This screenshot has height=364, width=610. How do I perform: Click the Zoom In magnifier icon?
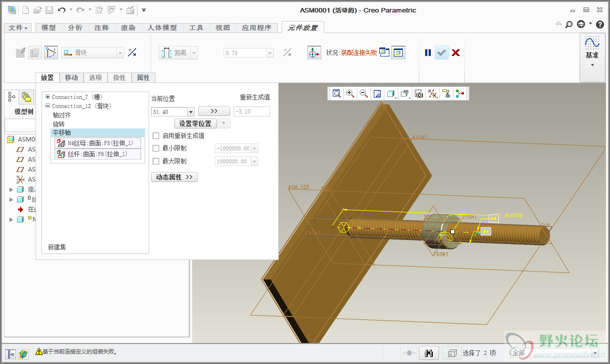(350, 93)
